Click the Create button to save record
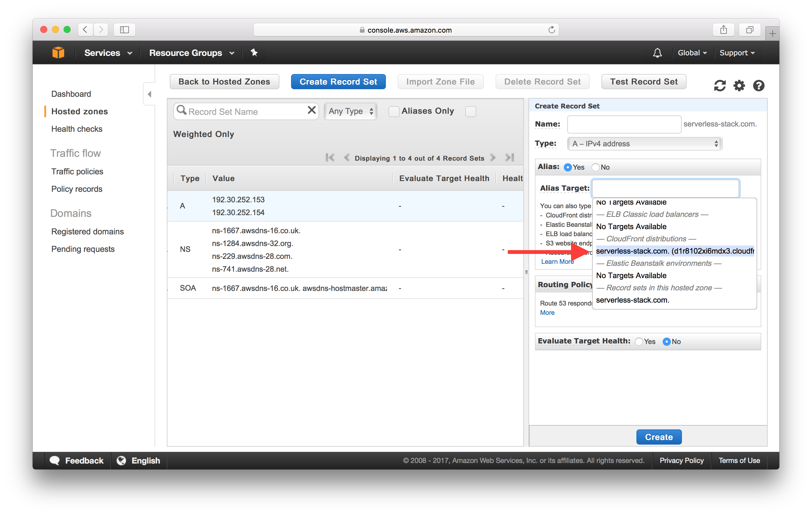The width and height of the screenshot is (812, 516). [659, 437]
